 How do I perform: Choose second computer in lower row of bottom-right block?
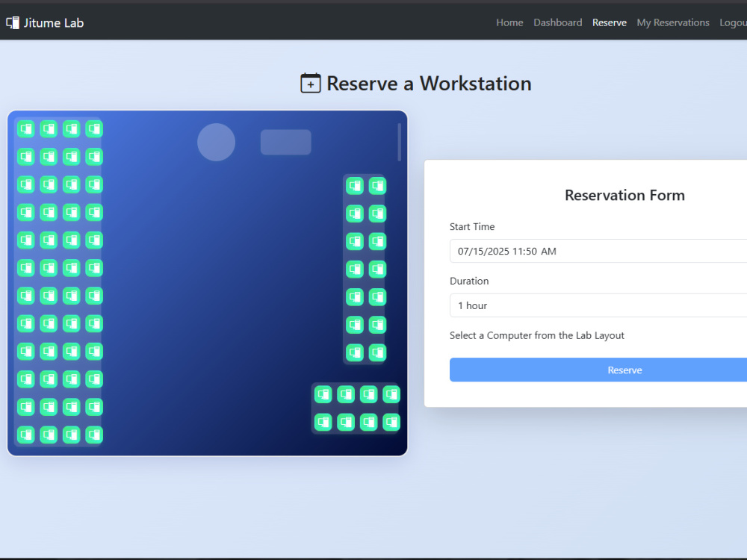[346, 422]
